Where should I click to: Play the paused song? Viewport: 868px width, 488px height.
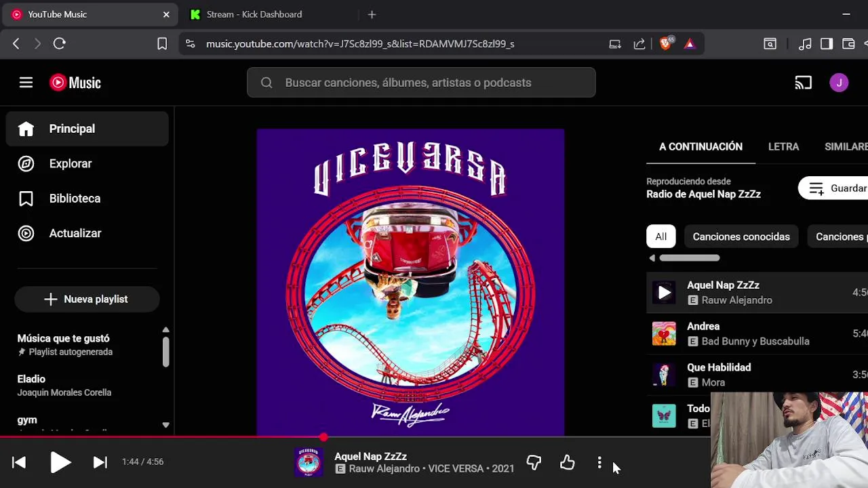tap(60, 462)
